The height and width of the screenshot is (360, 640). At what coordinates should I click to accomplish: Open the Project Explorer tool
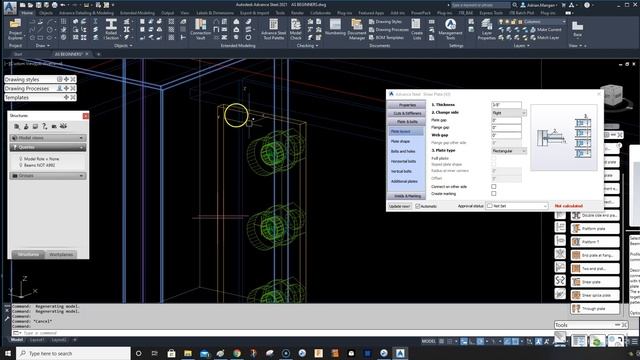(x=15, y=29)
